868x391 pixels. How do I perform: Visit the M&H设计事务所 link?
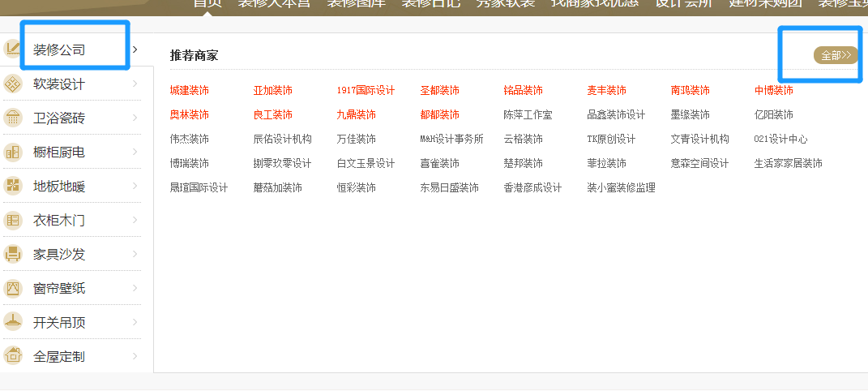coord(451,139)
